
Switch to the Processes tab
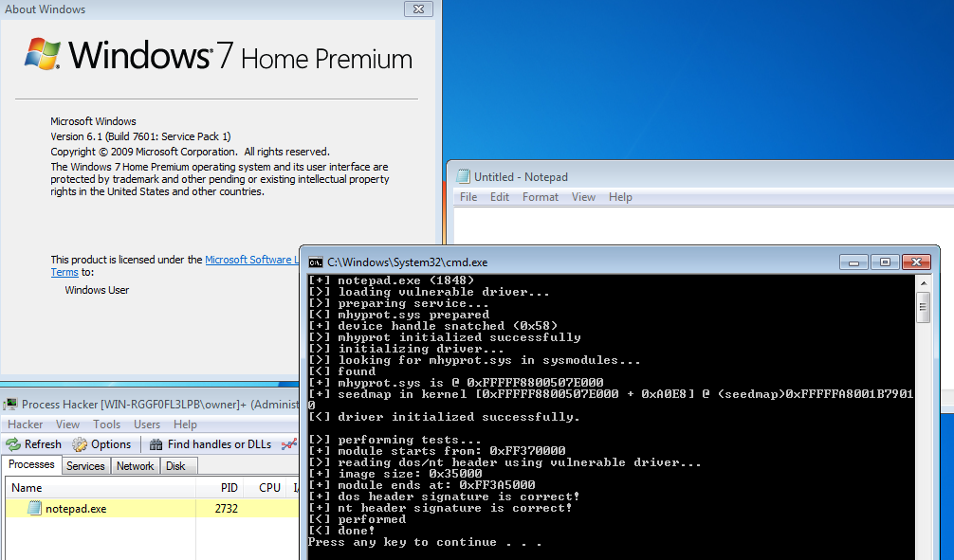tap(31, 464)
